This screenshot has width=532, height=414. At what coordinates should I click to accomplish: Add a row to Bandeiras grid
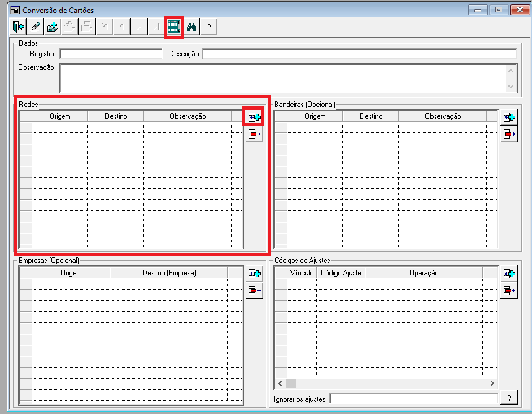pyautogui.click(x=509, y=118)
